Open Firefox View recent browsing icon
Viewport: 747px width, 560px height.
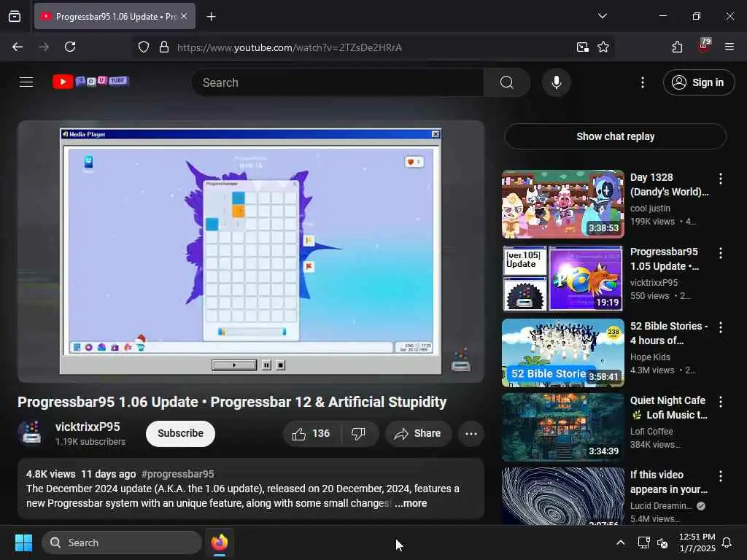tap(15, 17)
